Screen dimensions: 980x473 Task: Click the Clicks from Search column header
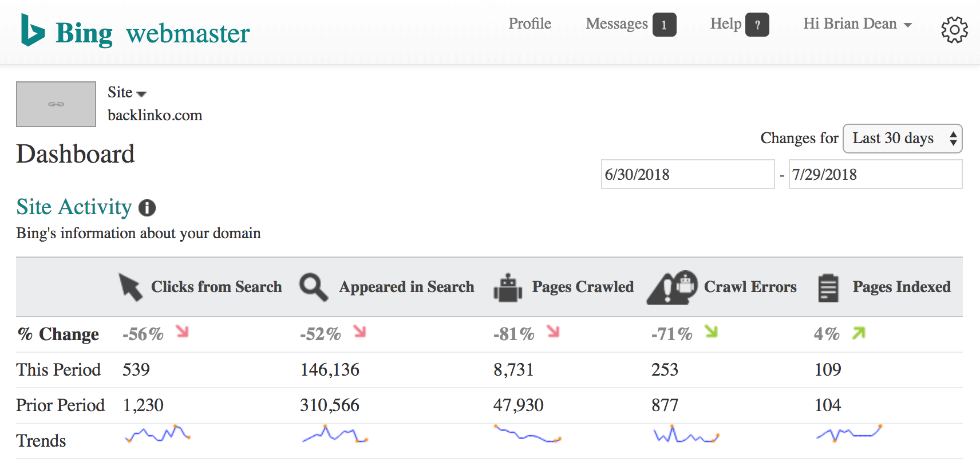[x=216, y=287]
